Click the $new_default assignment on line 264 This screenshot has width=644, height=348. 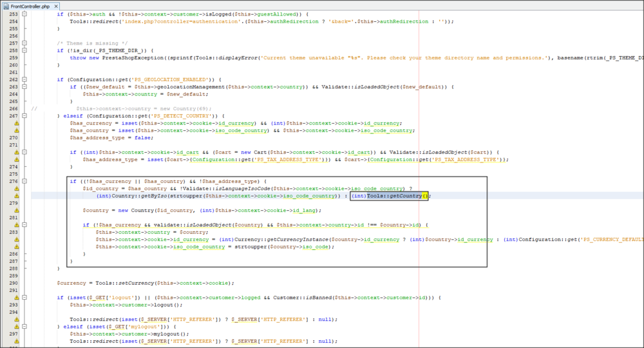click(x=146, y=94)
